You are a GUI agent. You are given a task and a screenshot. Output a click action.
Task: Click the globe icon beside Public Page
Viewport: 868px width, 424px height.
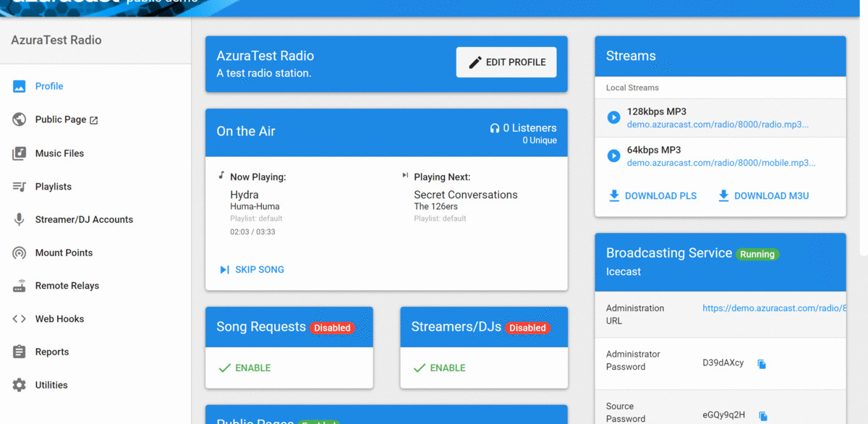[20, 119]
